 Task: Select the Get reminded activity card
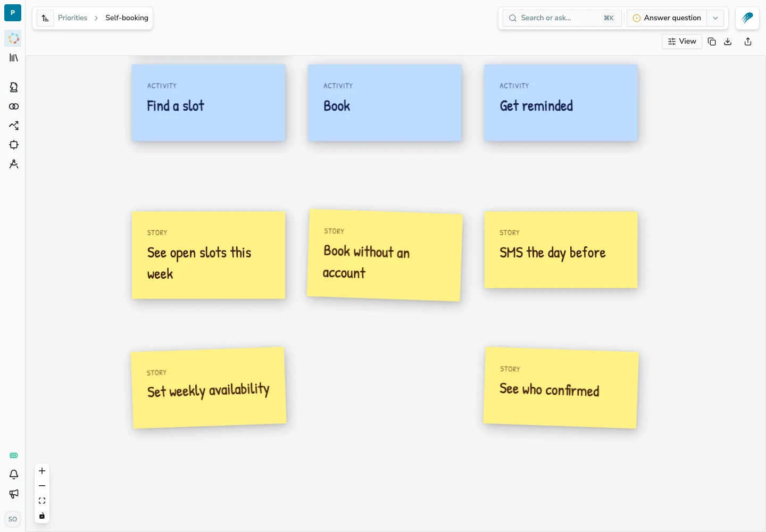[561, 103]
